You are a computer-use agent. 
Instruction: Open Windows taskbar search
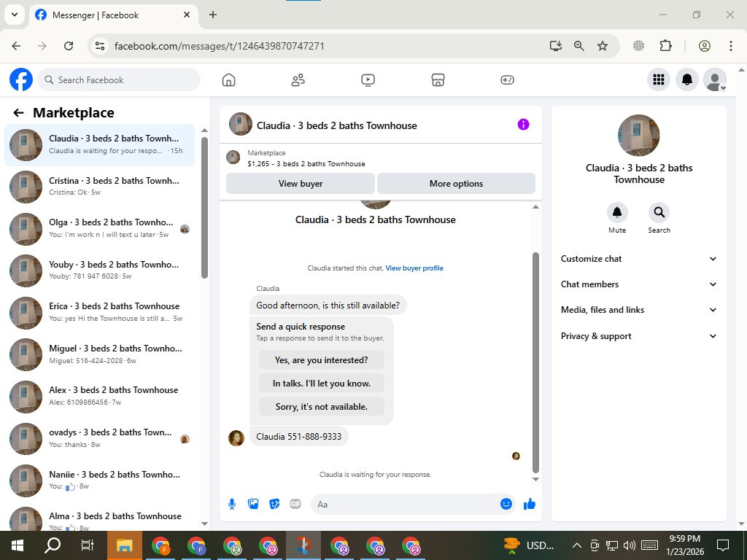53,545
